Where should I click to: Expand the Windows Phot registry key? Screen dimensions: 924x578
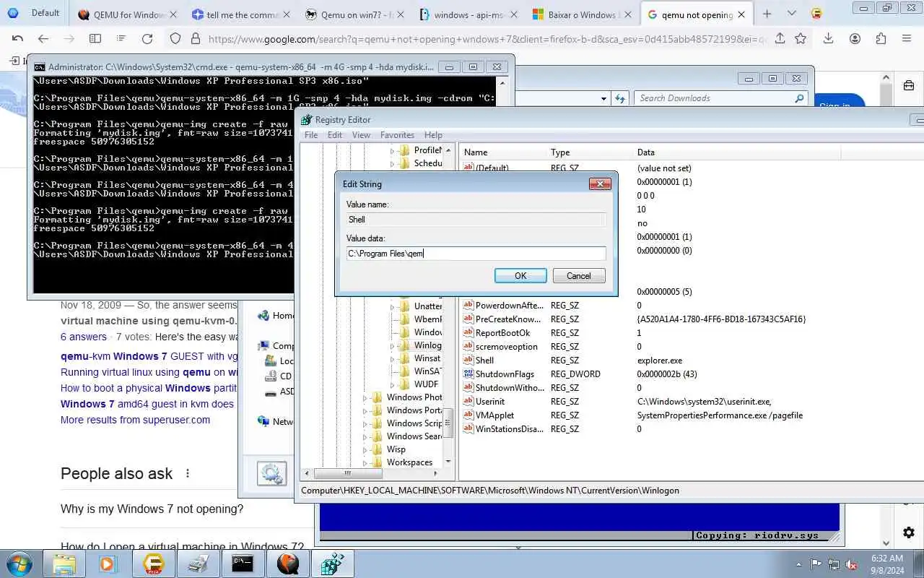point(366,398)
